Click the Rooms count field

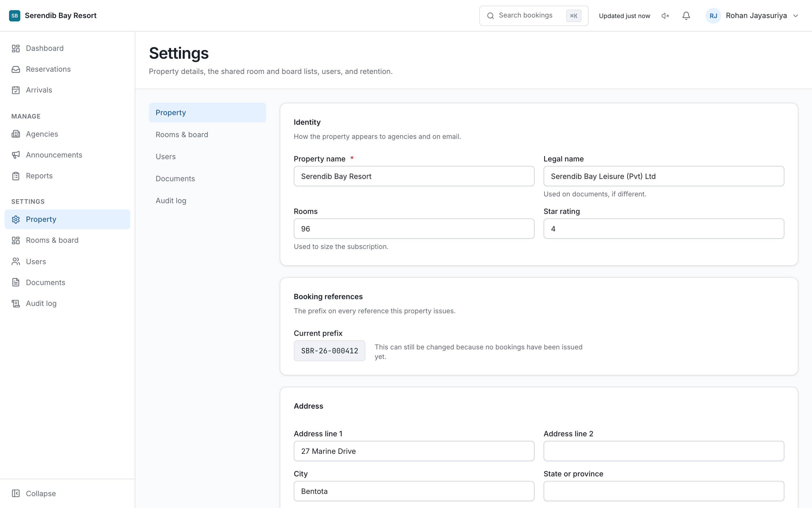[414, 229]
